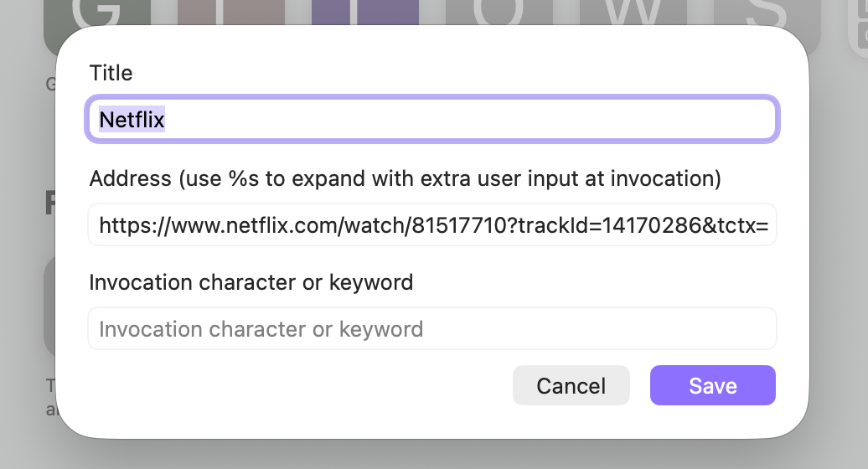Image resolution: width=868 pixels, height=469 pixels.
Task: Click the empty Invocation keyword field
Action: tap(432, 328)
